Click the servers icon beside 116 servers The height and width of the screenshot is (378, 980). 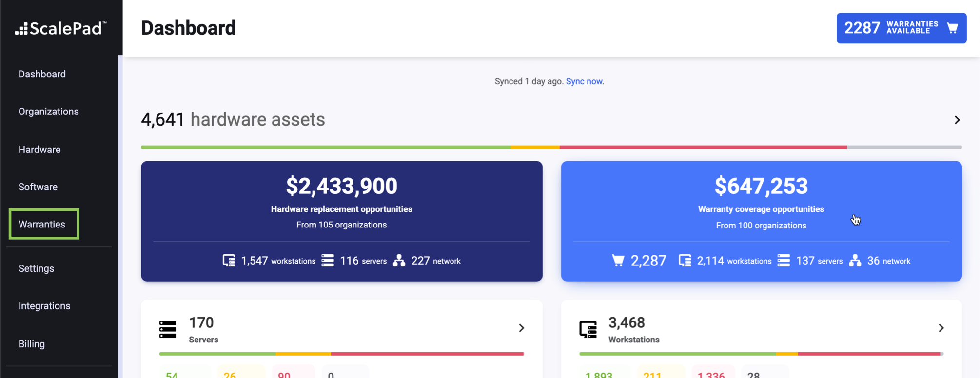pos(328,261)
